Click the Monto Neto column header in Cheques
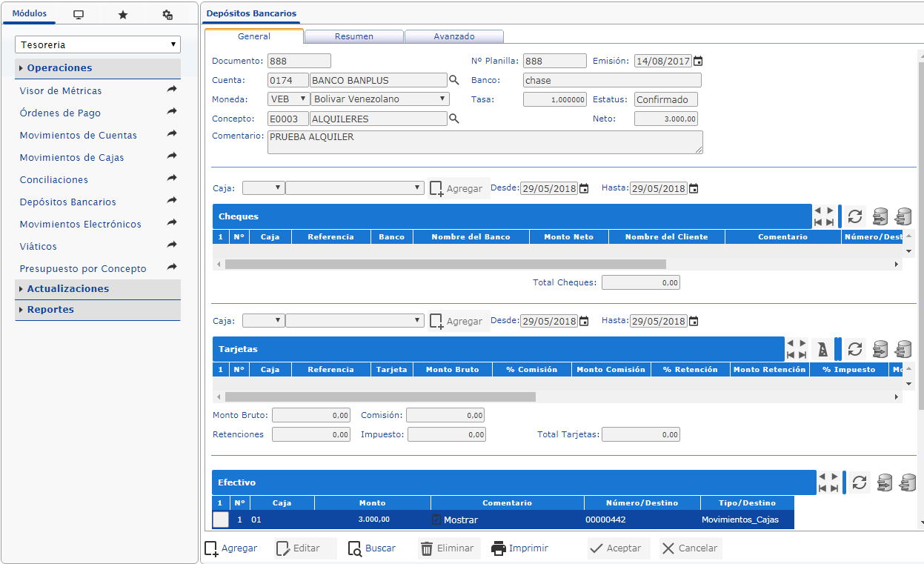Screen dimensions: 924x564 568,236
